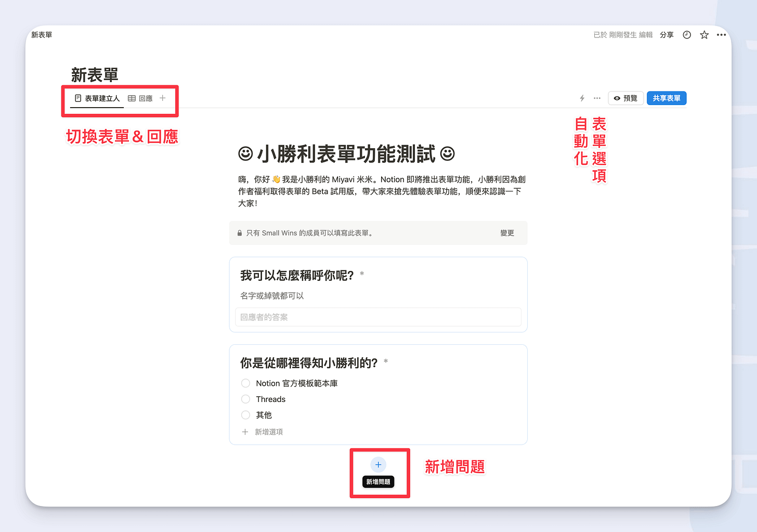Image resolution: width=757 pixels, height=532 pixels.
Task: Select the Notion 官方模板範本庫 radio option
Action: click(246, 383)
